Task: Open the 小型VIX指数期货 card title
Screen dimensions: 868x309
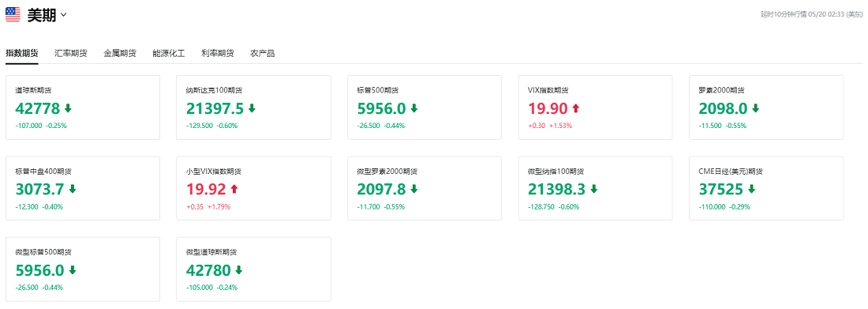Action: [x=214, y=171]
